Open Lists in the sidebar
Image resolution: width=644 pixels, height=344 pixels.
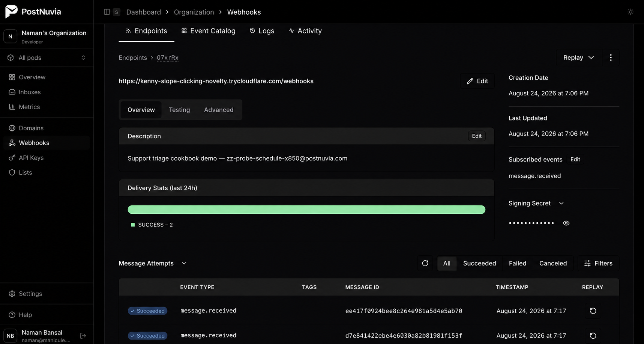click(47, 172)
